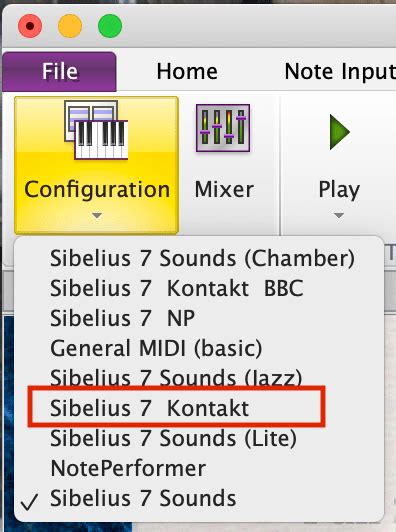396x532 pixels.
Task: Switch to the Home tab
Action: 187,72
